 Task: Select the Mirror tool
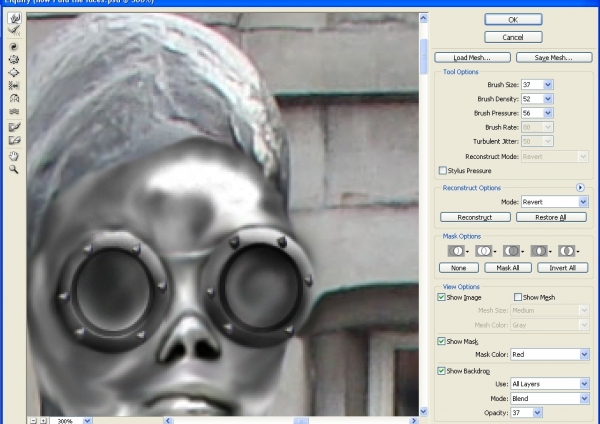pyautogui.click(x=14, y=99)
